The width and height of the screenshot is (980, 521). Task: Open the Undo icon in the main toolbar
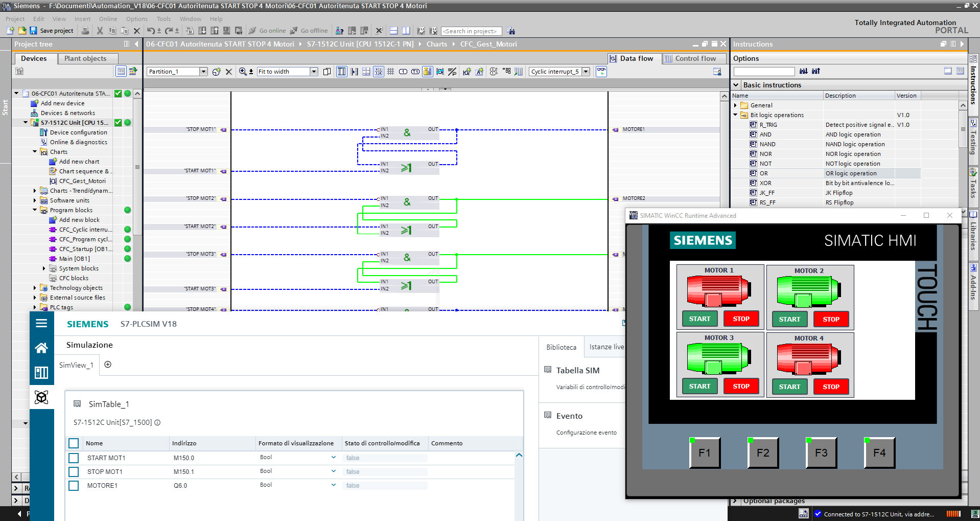tap(151, 31)
